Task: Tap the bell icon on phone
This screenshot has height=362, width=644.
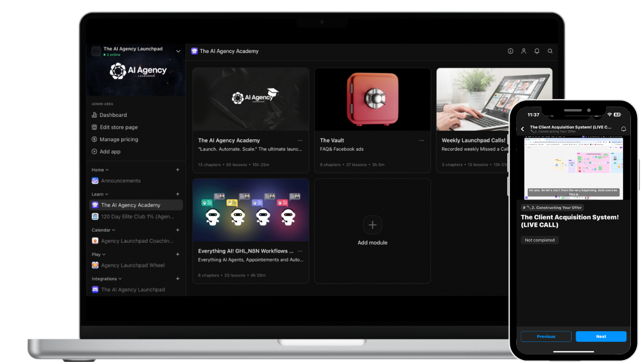Action: tap(624, 129)
